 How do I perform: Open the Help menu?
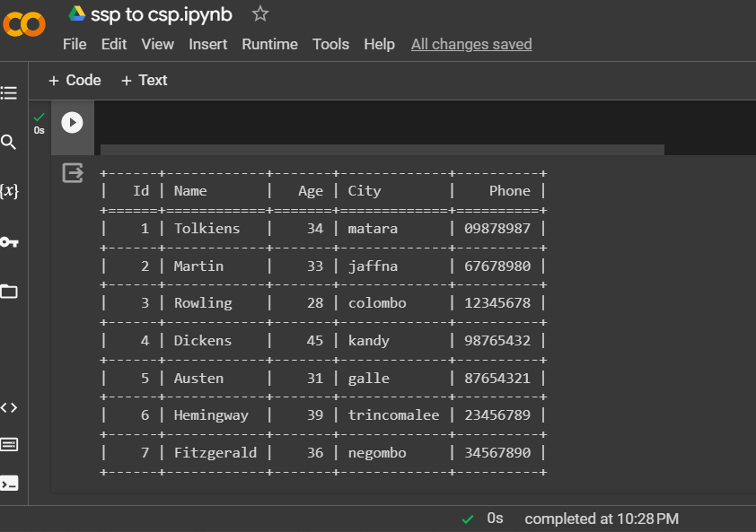379,44
